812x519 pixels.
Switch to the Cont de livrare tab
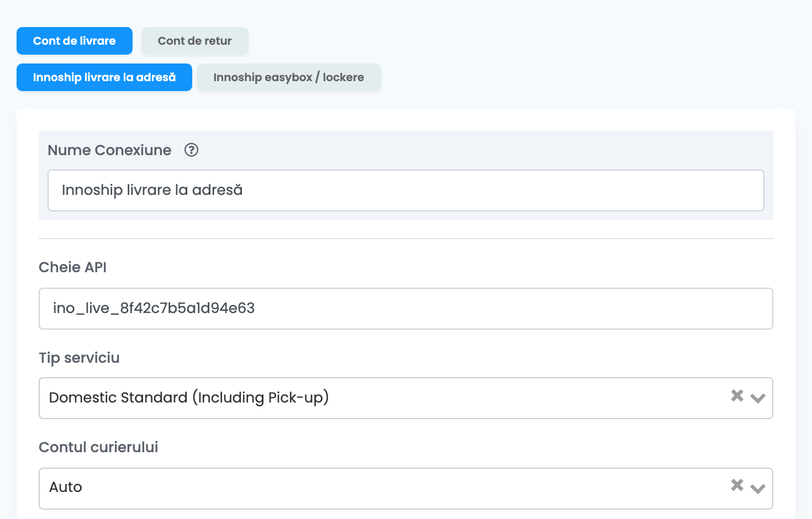(75, 41)
